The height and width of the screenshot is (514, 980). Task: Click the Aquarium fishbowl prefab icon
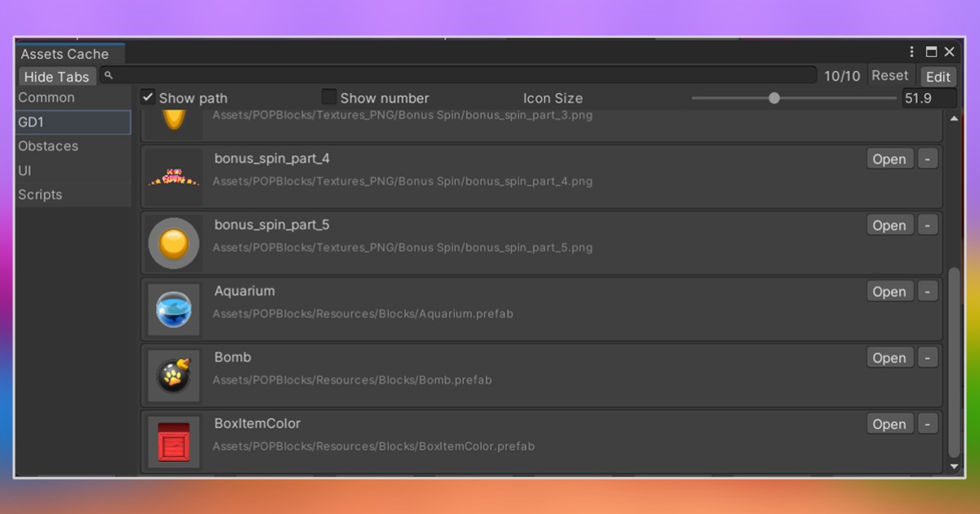174,310
